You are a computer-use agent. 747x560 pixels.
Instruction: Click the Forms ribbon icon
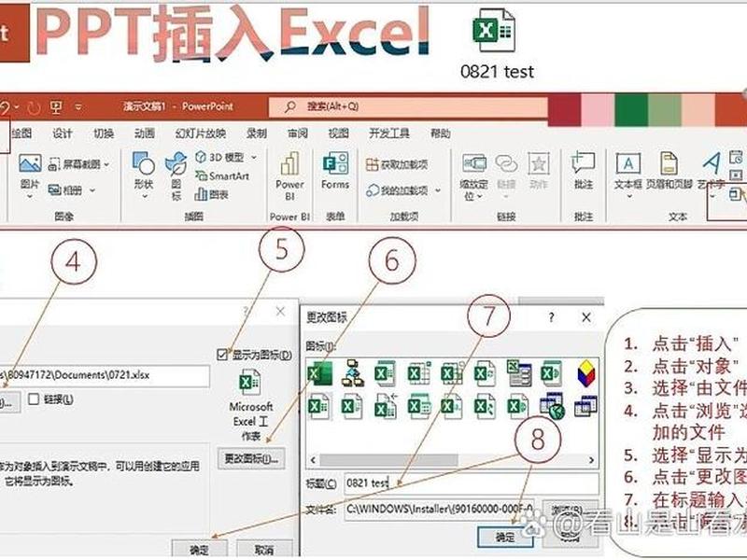pos(335,163)
